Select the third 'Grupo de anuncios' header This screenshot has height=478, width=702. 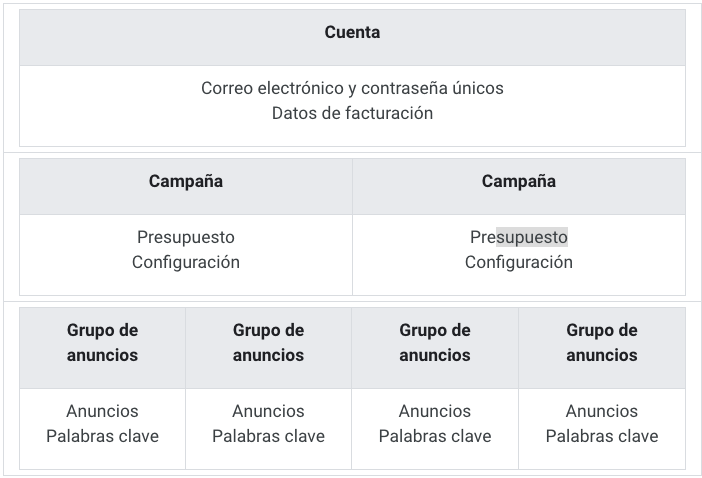[435, 342]
